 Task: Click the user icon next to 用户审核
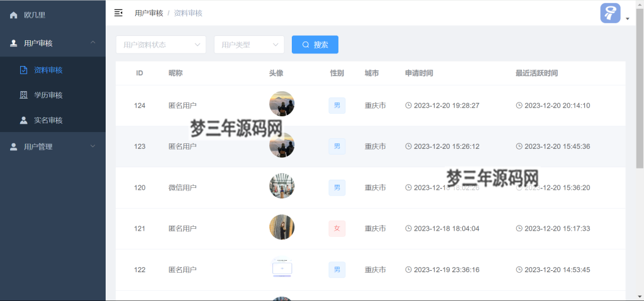[14, 43]
